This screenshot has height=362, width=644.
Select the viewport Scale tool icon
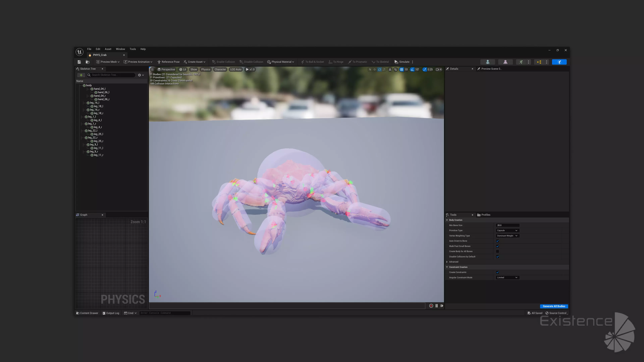[x=384, y=69]
